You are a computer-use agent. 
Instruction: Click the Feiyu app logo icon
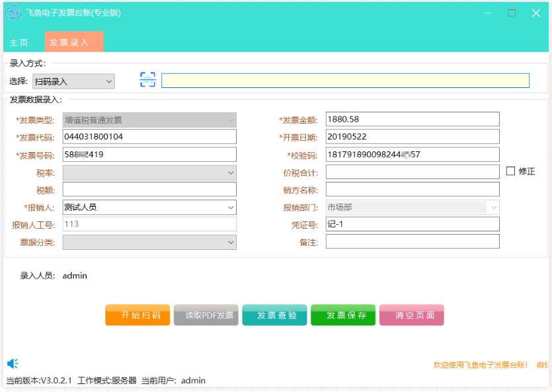13,13
